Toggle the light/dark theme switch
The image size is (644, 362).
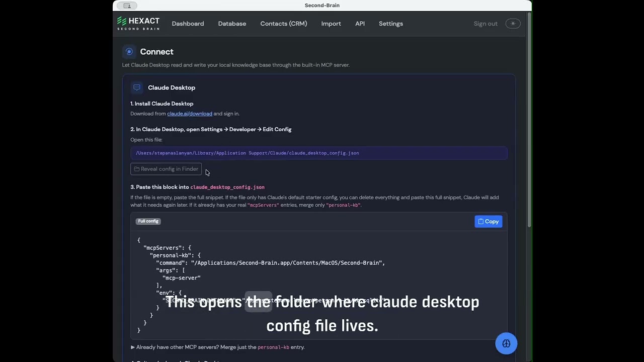(513, 24)
